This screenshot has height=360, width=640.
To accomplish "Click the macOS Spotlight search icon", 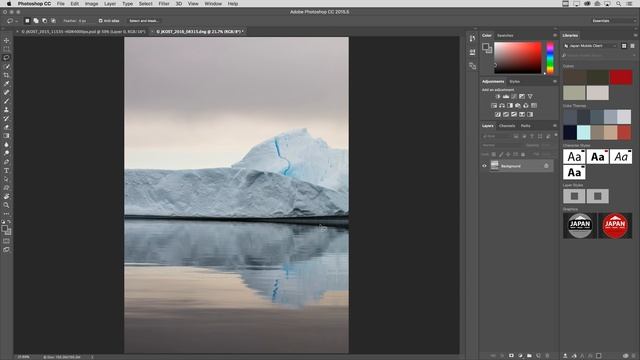I will (x=618, y=4).
